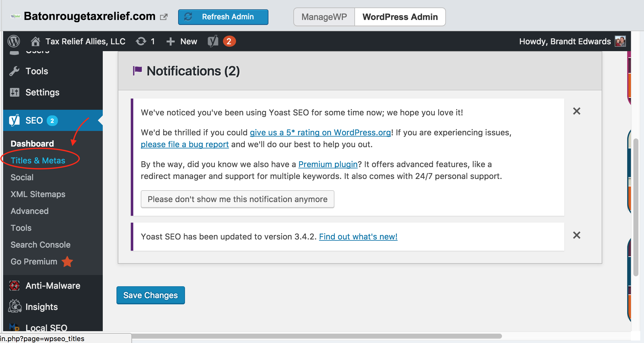The image size is (644, 343).
Task: Click the Tools wrench icon in sidebar
Action: tap(14, 71)
